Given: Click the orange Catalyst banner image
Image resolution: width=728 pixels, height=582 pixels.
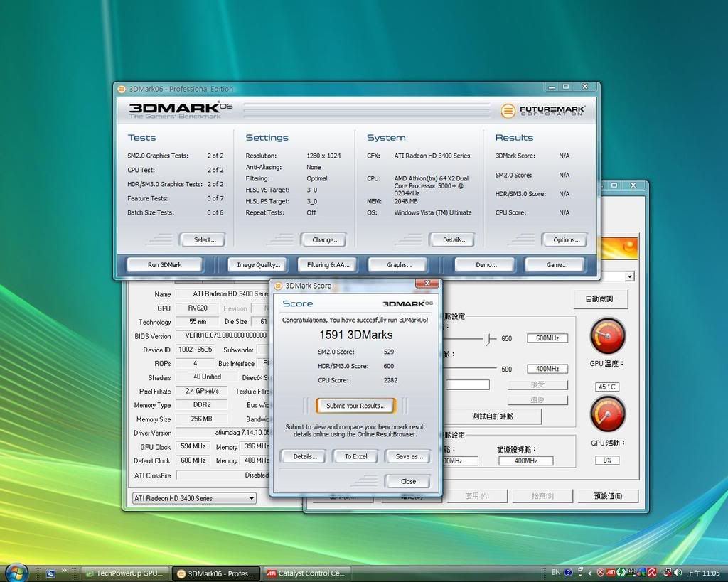Looking at the screenshot, I should (x=619, y=248).
